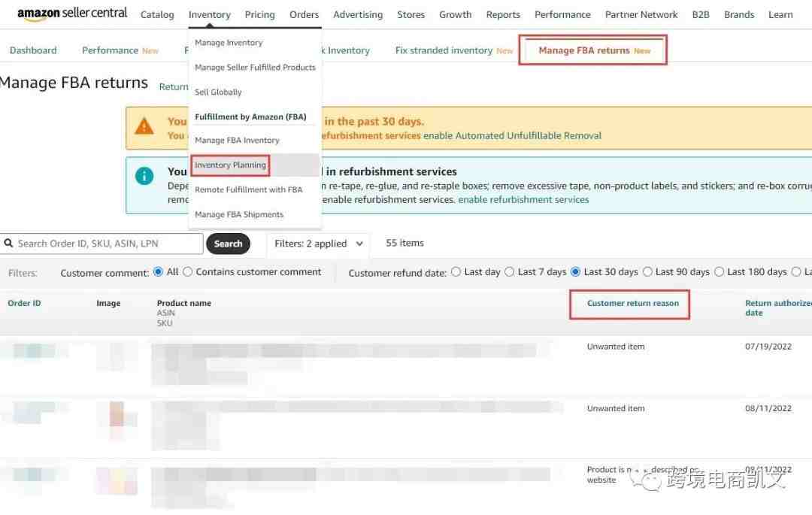Screen dimensions: 812x515
Task: Open the Pricing top menu
Action: point(259,14)
